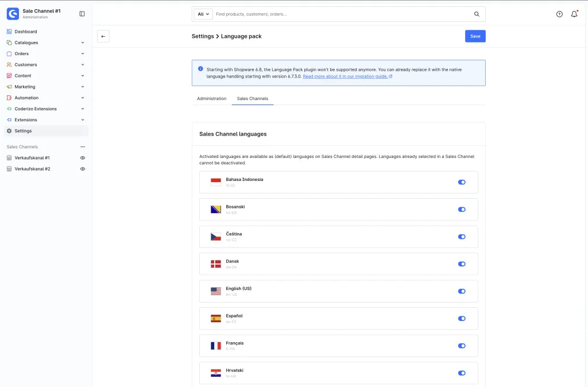Expand the Customers menu chevron
588x387 pixels.
83,64
